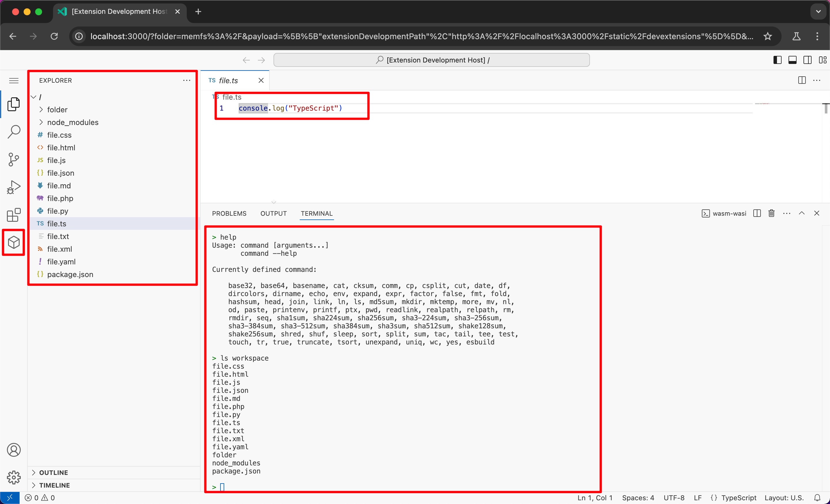Change the UTF-8 encoding
830x504 pixels.
click(674, 498)
